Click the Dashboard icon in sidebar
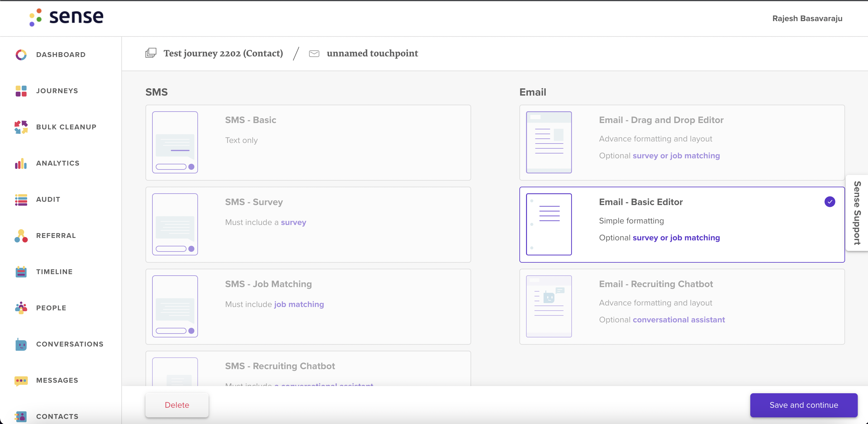 pyautogui.click(x=21, y=55)
